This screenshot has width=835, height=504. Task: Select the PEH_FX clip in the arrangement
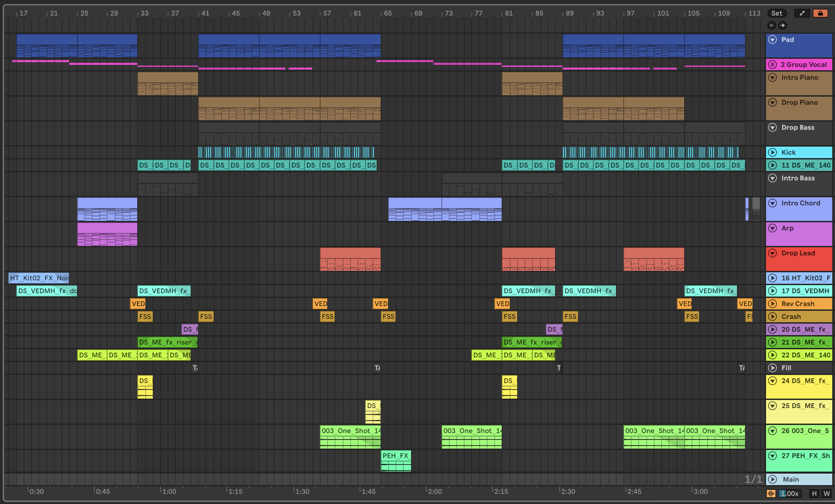pyautogui.click(x=396, y=456)
